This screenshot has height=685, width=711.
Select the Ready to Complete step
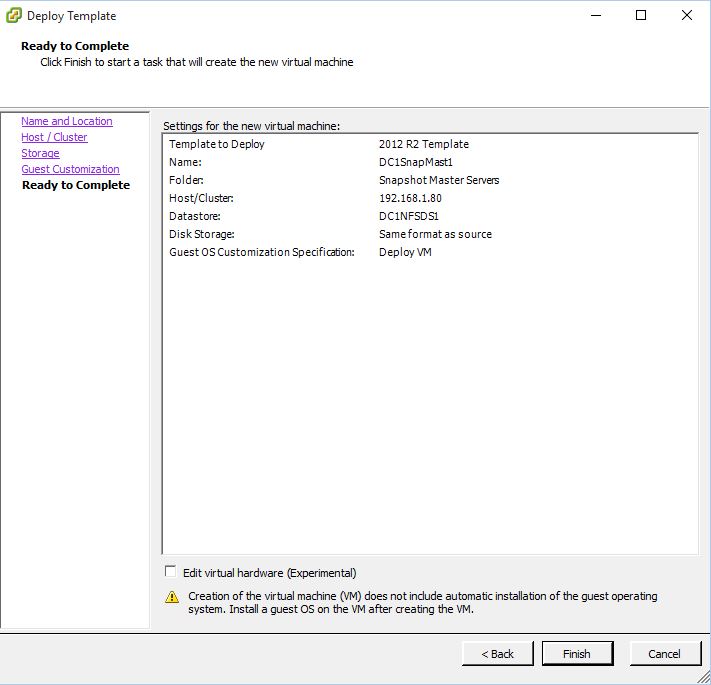(x=76, y=185)
